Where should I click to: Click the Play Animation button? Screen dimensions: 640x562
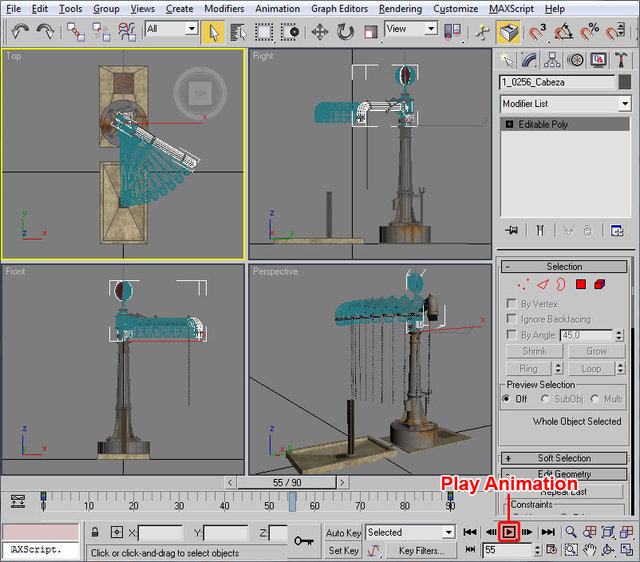[509, 532]
